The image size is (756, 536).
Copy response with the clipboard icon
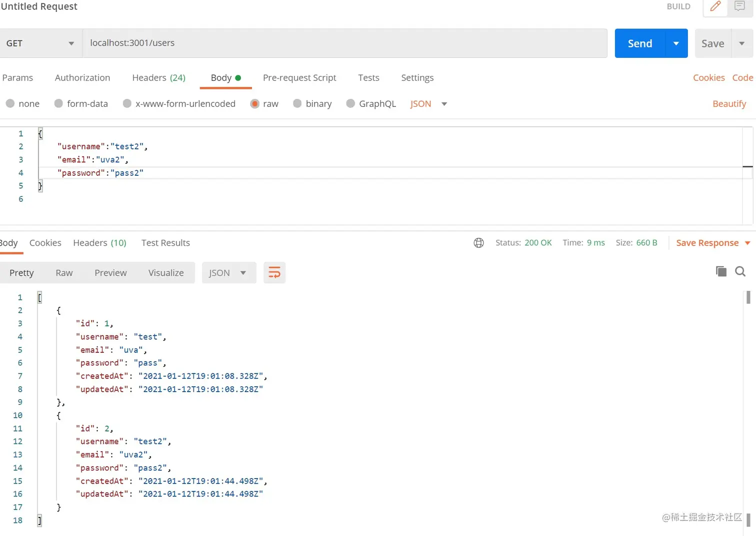721,271
